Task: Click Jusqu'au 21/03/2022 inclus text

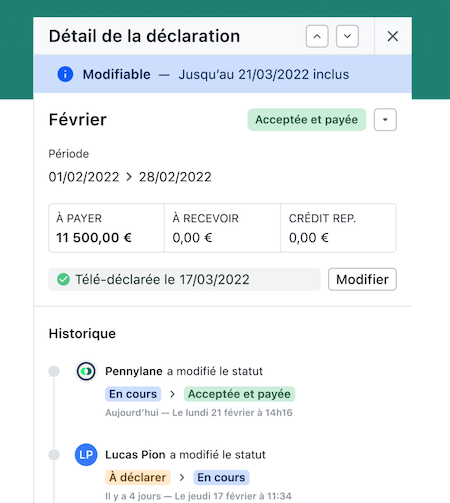Action: [x=264, y=74]
